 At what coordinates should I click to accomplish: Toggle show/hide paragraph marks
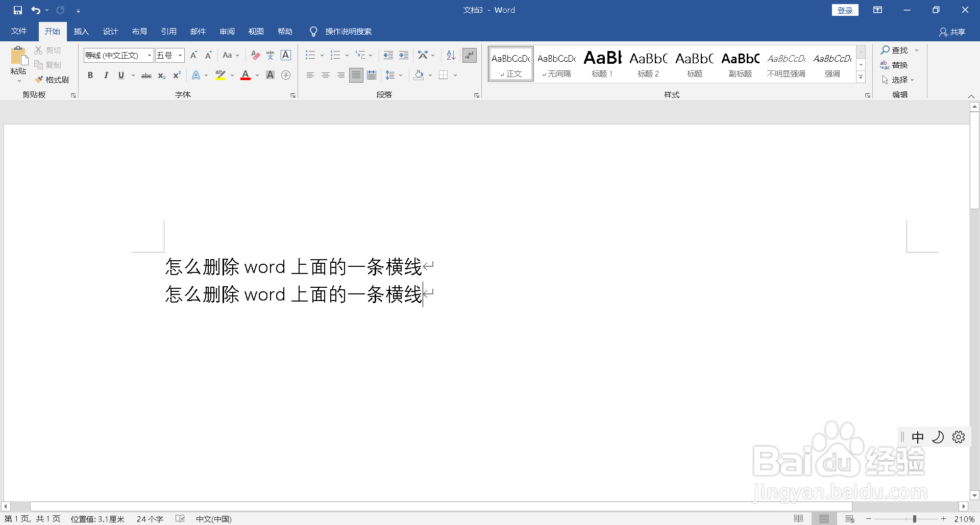click(469, 55)
